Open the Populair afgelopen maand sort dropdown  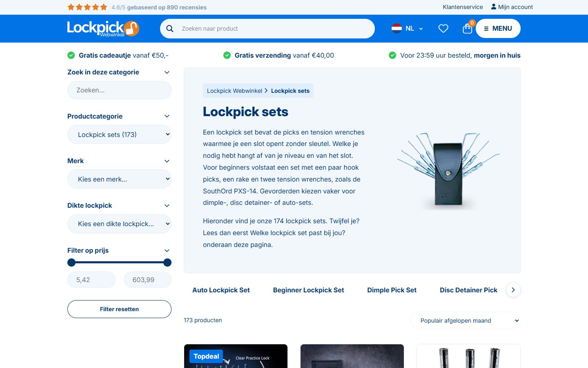click(465, 321)
